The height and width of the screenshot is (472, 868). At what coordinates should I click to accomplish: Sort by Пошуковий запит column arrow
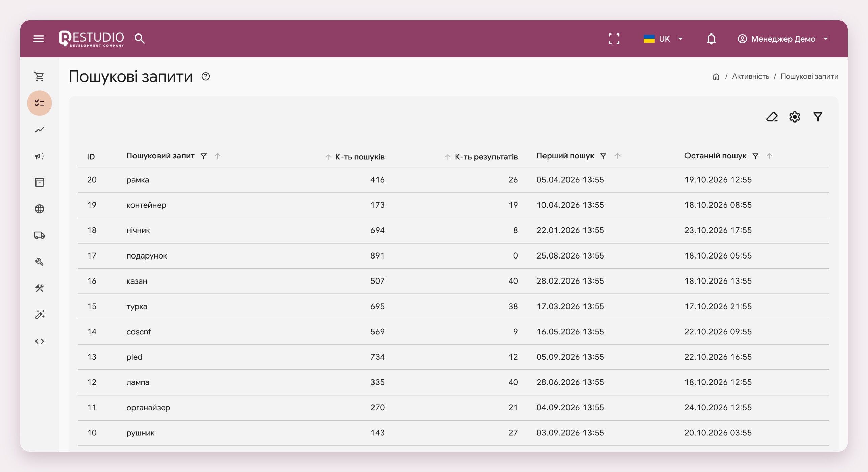(218, 156)
